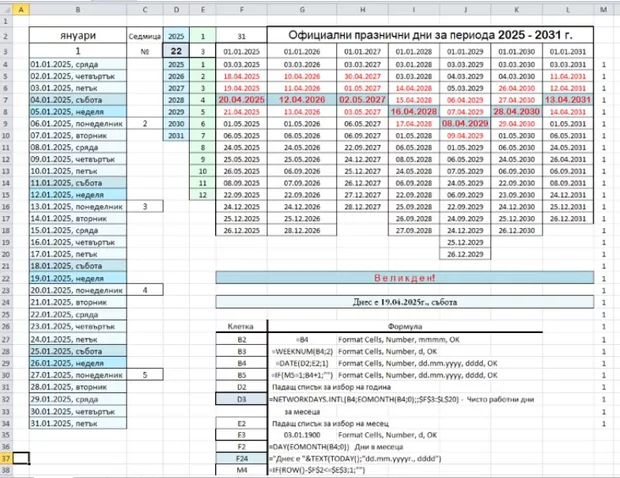This screenshot has height=478, width=620.
Task: Click text 'Падащ списък за избор на година'
Action: 331,387
